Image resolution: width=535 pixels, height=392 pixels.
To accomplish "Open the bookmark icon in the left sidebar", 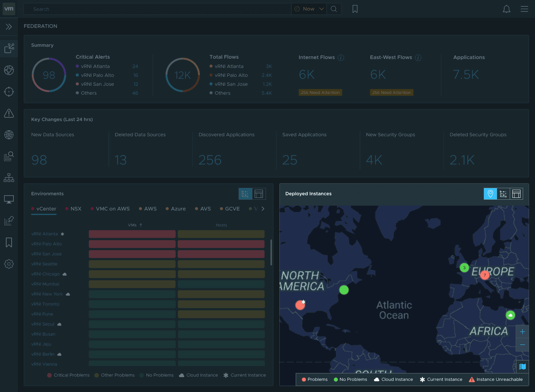I will click(9, 242).
